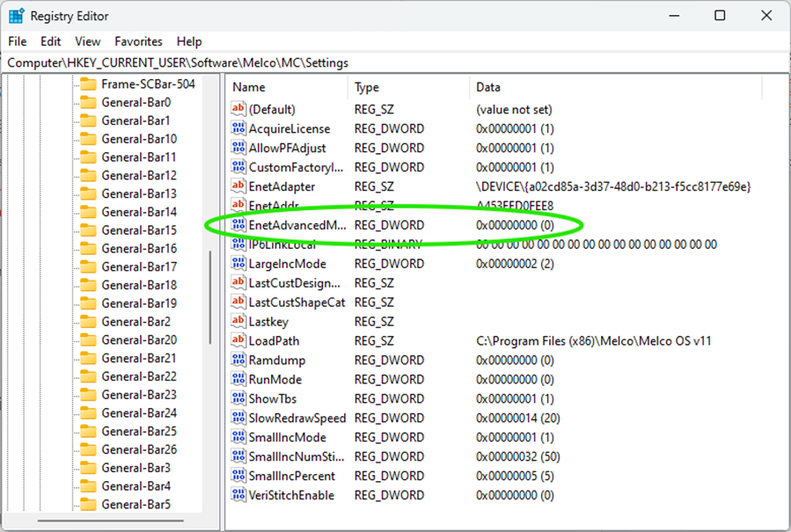Click the DWORD icon beside ShowTbs

[238, 398]
